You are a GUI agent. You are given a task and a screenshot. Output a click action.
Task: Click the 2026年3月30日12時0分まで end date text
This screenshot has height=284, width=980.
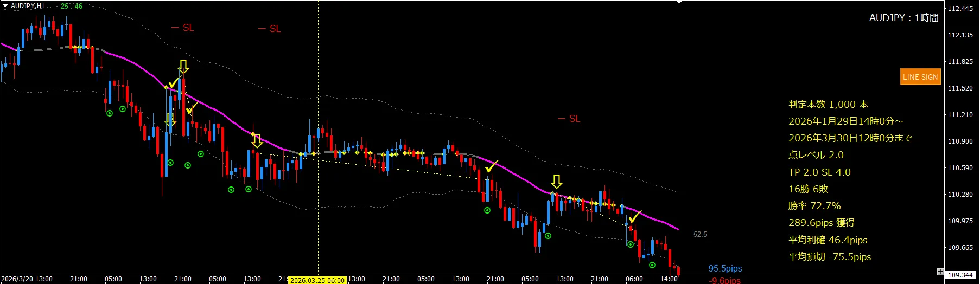coord(850,138)
